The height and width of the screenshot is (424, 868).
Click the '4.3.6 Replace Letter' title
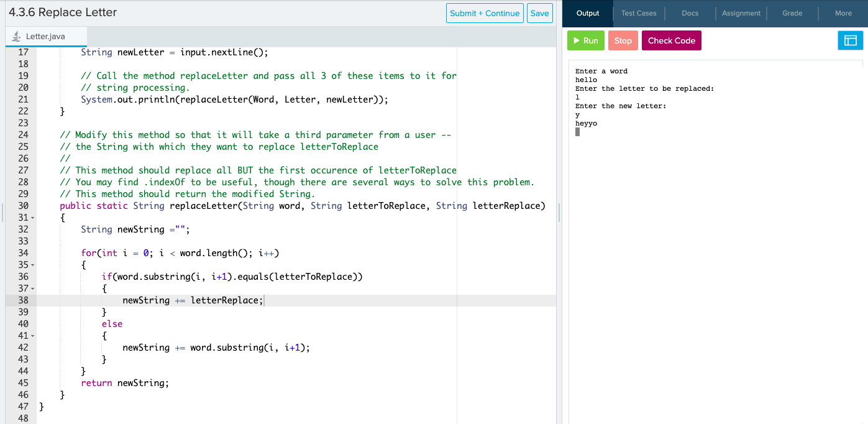click(63, 12)
